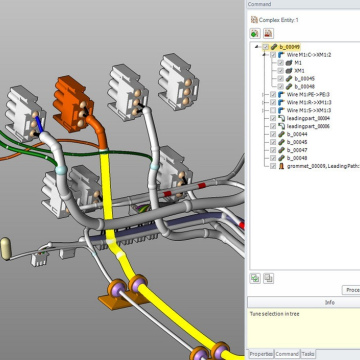
Task: Toggle the M1 checkbox
Action: [281, 63]
